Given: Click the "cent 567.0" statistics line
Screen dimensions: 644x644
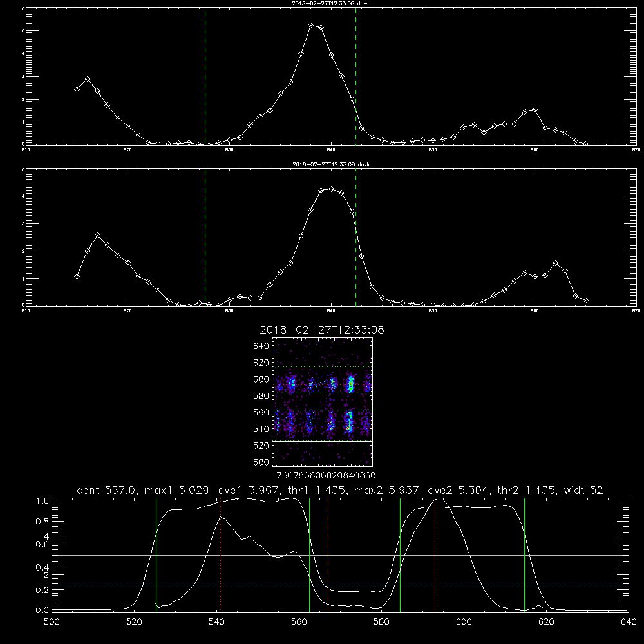Looking at the screenshot, I should [339, 490].
